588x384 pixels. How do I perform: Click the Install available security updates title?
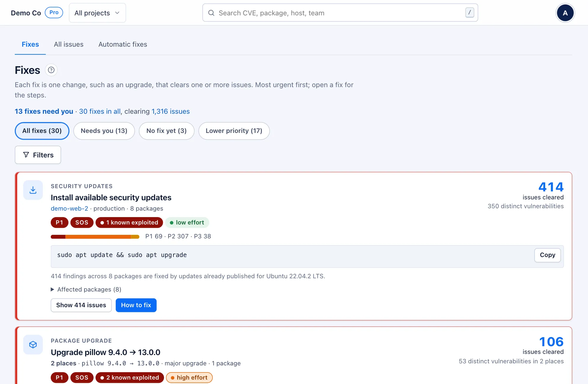[111, 198]
